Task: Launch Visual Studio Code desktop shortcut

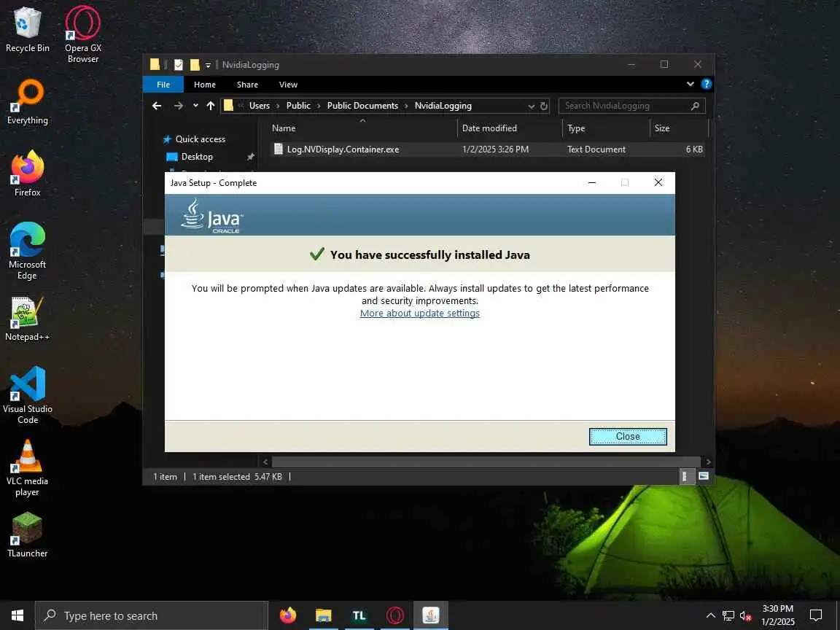Action: click(27, 395)
